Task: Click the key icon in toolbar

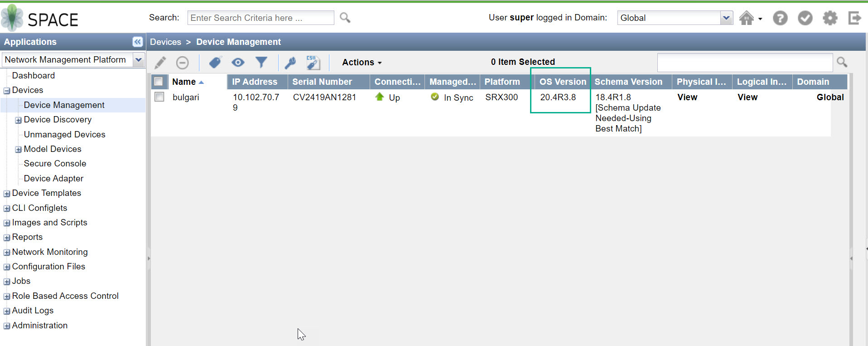Action: pos(290,63)
